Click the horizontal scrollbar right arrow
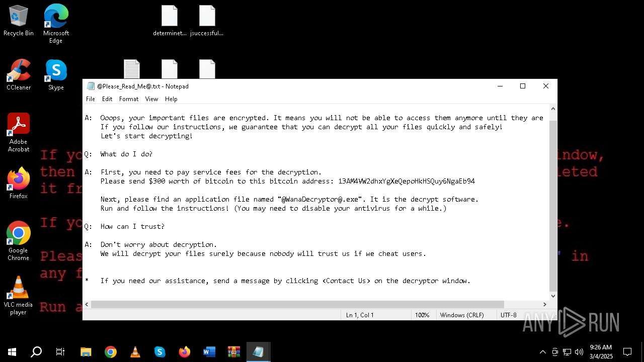 (x=544, y=304)
